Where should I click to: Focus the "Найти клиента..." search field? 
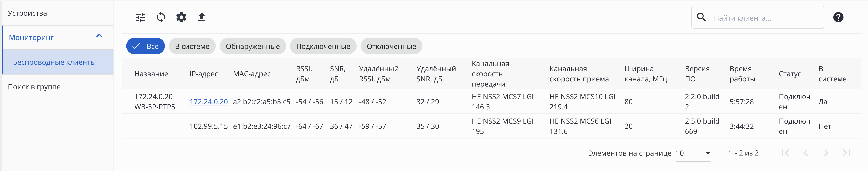click(765, 18)
